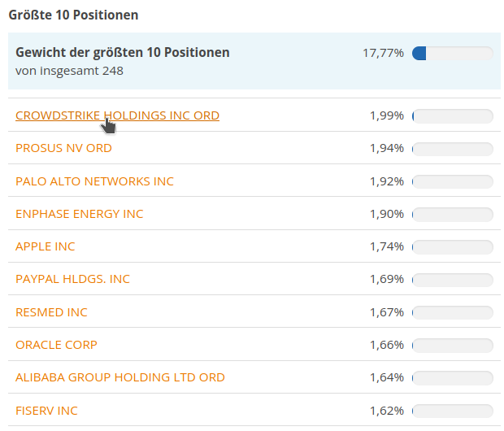Select the ENPHASE ENERGY INC link
This screenshot has width=504, height=431.
point(79,214)
